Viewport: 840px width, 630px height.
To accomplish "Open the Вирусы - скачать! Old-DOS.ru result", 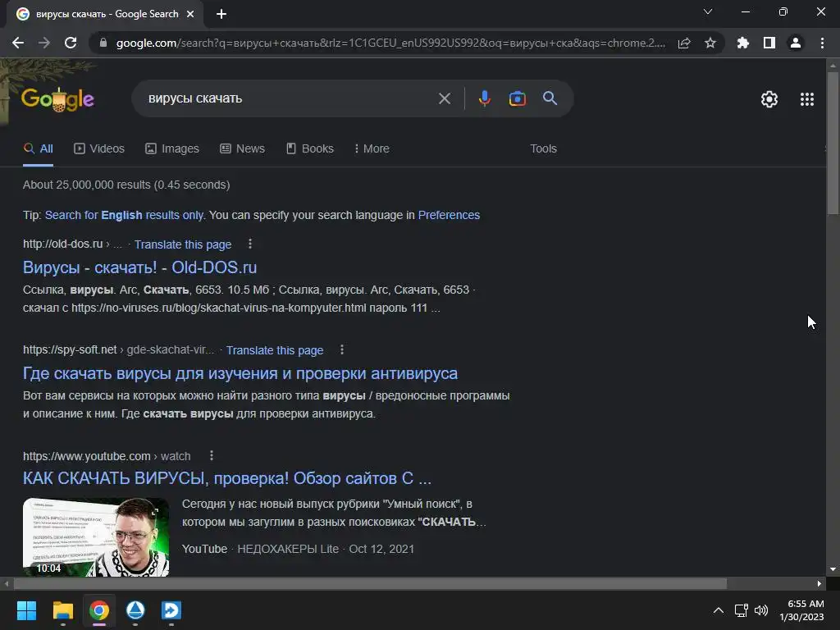I will click(139, 267).
